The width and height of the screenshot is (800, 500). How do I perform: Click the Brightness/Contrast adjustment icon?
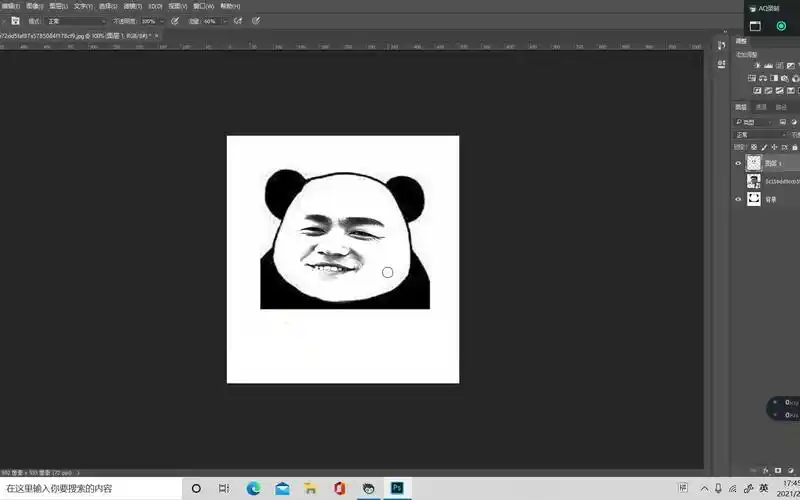point(757,65)
